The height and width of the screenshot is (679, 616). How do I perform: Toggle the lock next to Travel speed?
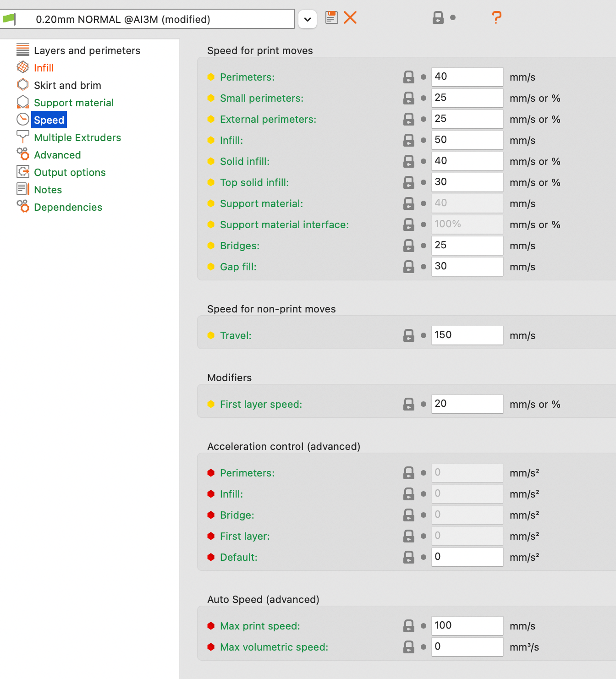pyautogui.click(x=409, y=335)
